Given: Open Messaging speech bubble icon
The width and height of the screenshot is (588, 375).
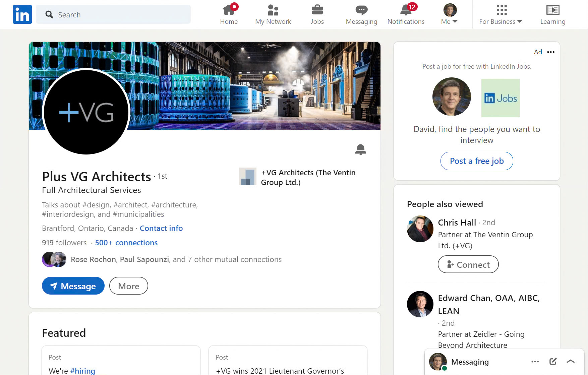Looking at the screenshot, I should tap(361, 10).
